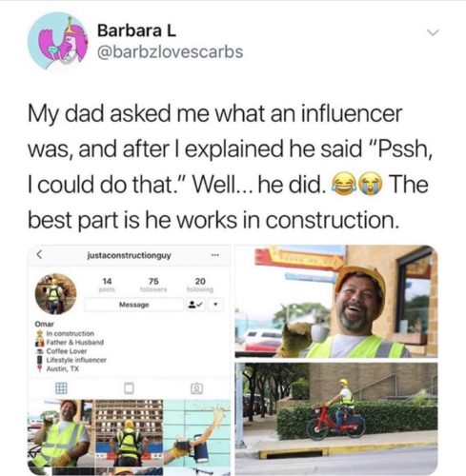Click the Barbara L display name
This screenshot has height=476, width=466.
(x=136, y=30)
